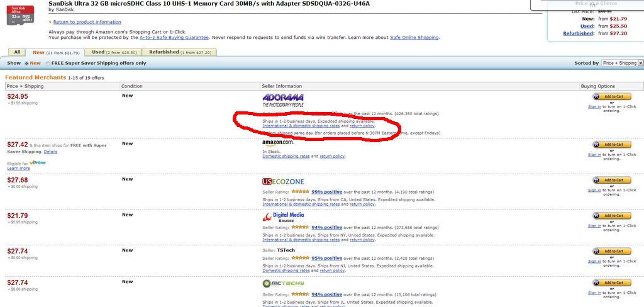
Task: Open Super Saver Shipping Details link
Action: tap(50, 152)
